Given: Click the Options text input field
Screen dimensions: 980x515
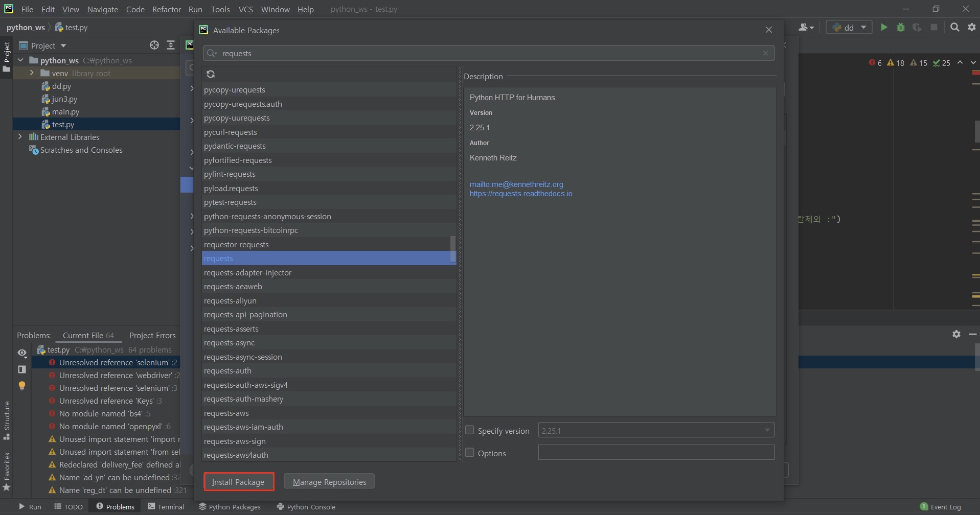Looking at the screenshot, I should [x=656, y=452].
